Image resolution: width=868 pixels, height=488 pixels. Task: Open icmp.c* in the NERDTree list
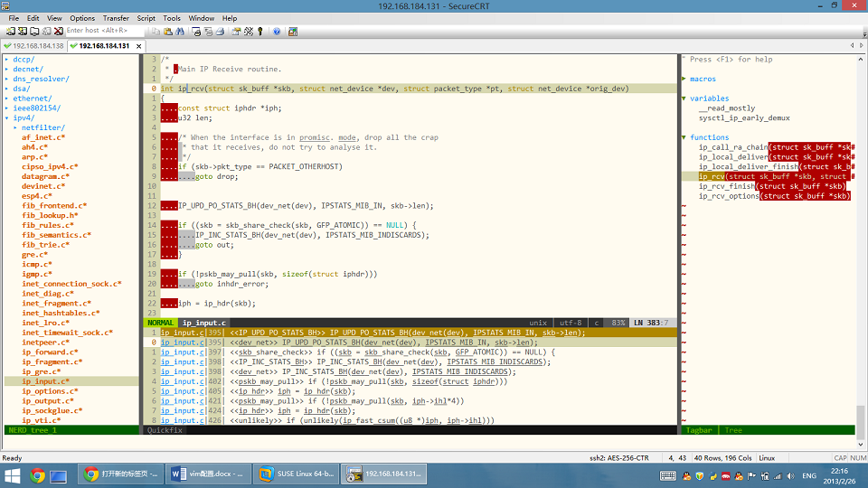click(36, 265)
